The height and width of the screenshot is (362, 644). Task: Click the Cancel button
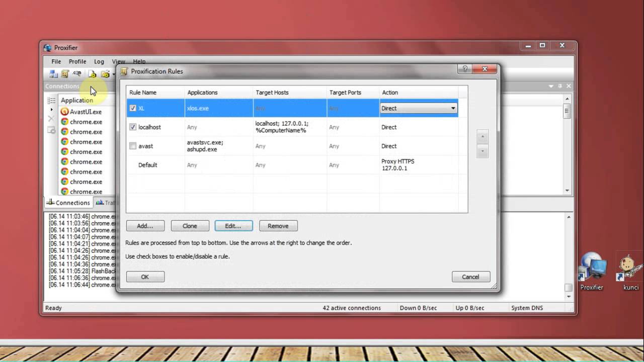coord(470,277)
